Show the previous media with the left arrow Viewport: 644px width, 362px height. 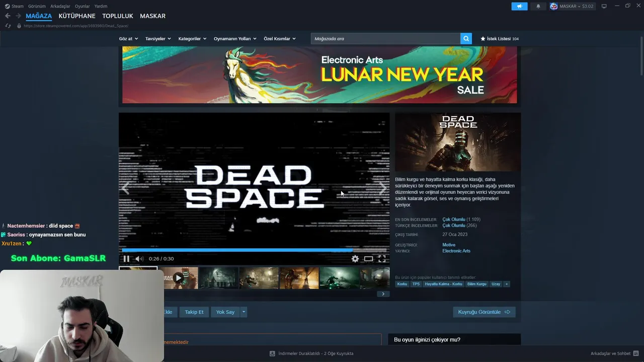point(125,189)
